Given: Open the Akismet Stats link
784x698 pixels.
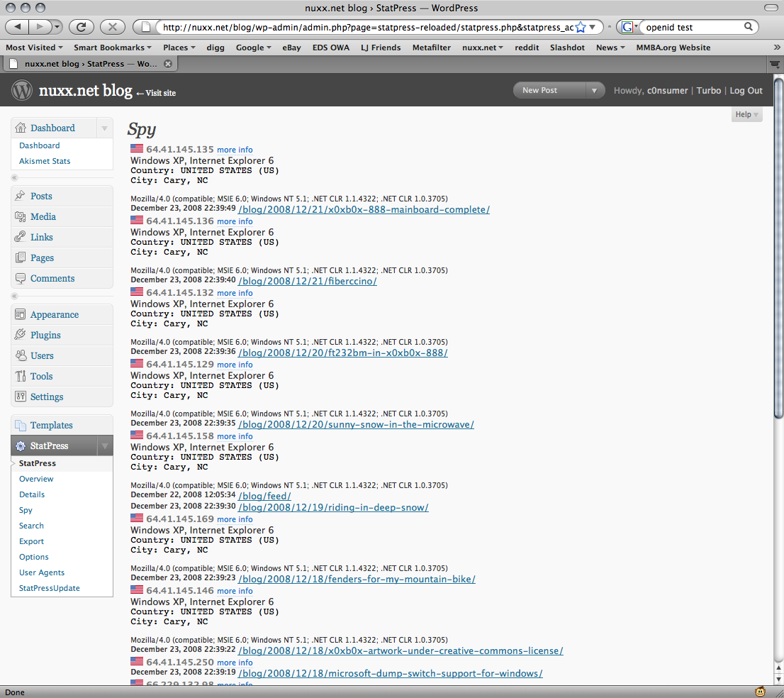Looking at the screenshot, I should (45, 161).
